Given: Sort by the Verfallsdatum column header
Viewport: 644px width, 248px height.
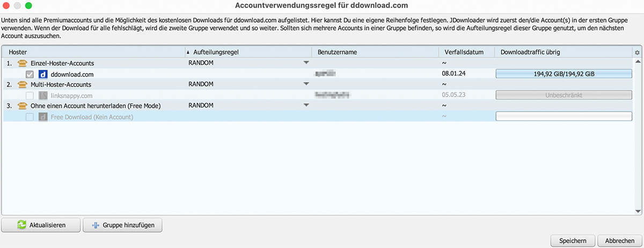Looking at the screenshot, I should pyautogui.click(x=466, y=52).
